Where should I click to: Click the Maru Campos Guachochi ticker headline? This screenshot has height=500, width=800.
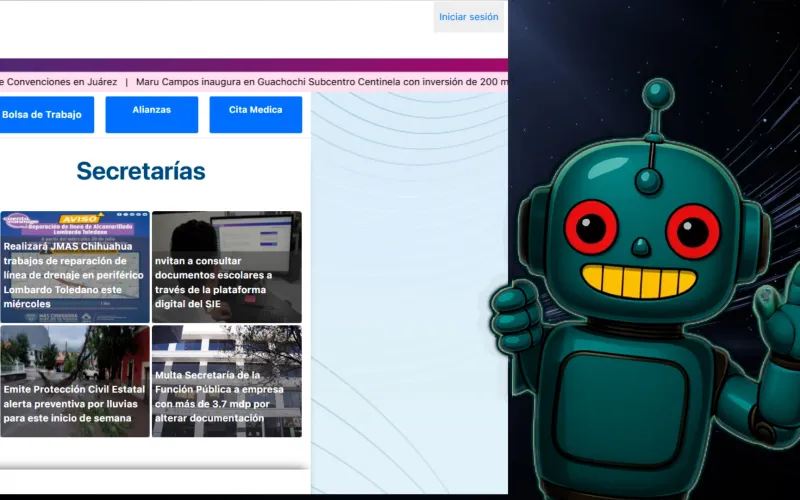tap(322, 82)
